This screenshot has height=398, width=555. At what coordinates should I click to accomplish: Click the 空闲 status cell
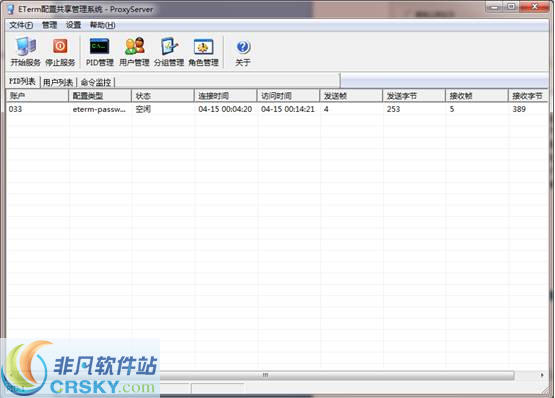[143, 109]
